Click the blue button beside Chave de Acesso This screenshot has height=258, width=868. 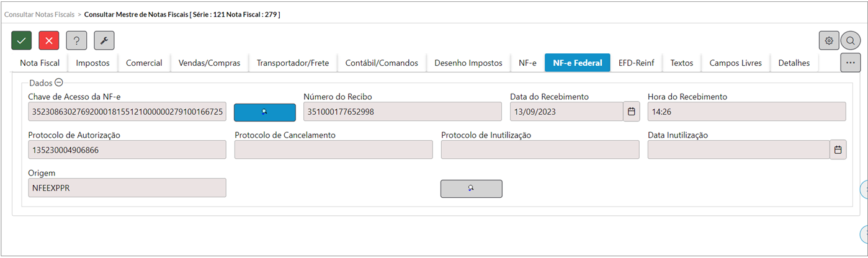[265, 112]
